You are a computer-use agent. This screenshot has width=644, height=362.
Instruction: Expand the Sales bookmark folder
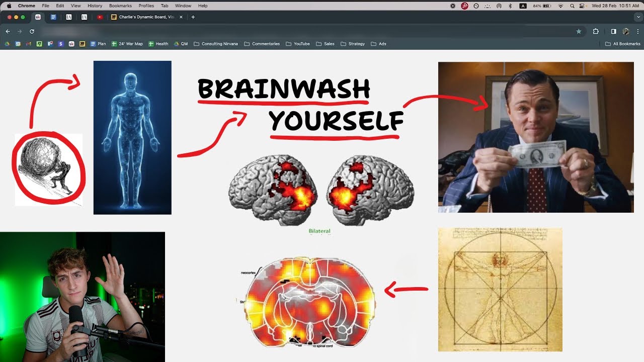[325, 44]
